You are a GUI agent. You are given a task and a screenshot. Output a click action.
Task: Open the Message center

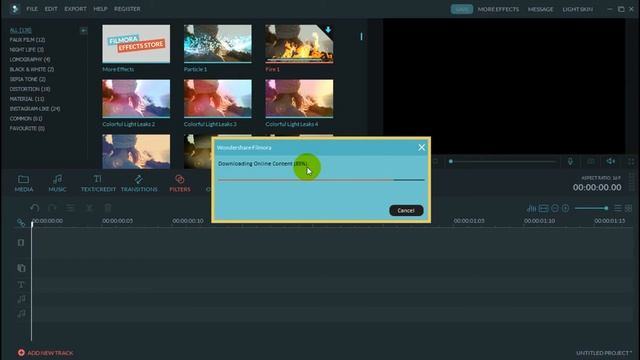[540, 9]
